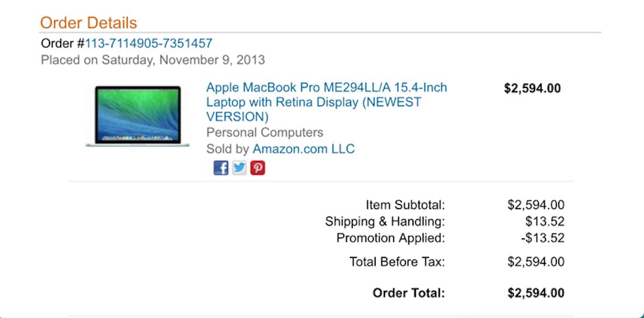Click the Total Before Tax label
The height and width of the screenshot is (318, 644).
397,262
